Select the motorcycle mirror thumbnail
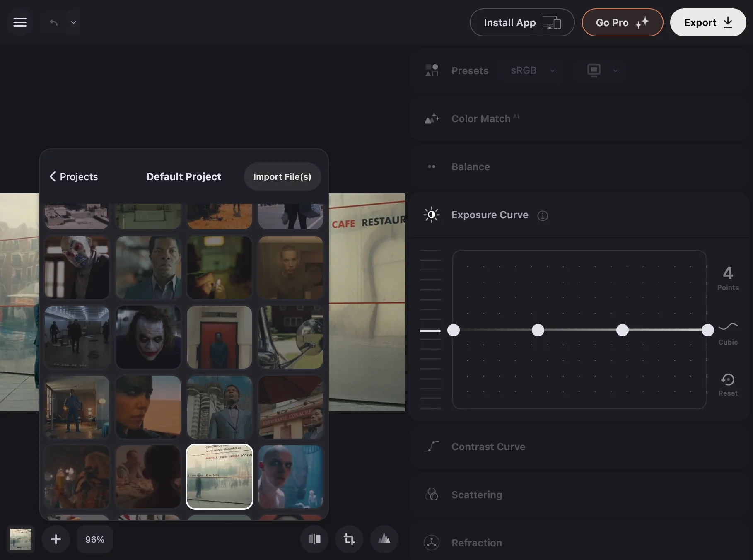The width and height of the screenshot is (753, 560). point(291,337)
